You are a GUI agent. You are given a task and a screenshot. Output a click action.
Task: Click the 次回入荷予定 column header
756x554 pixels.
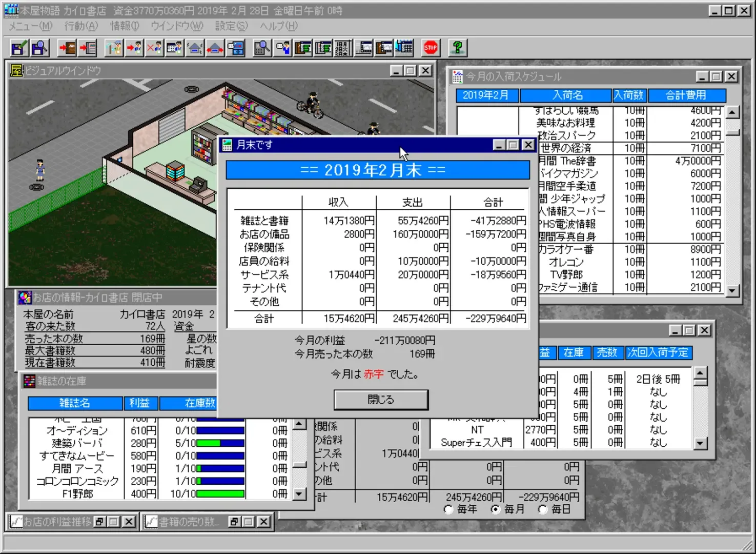pyautogui.click(x=658, y=352)
